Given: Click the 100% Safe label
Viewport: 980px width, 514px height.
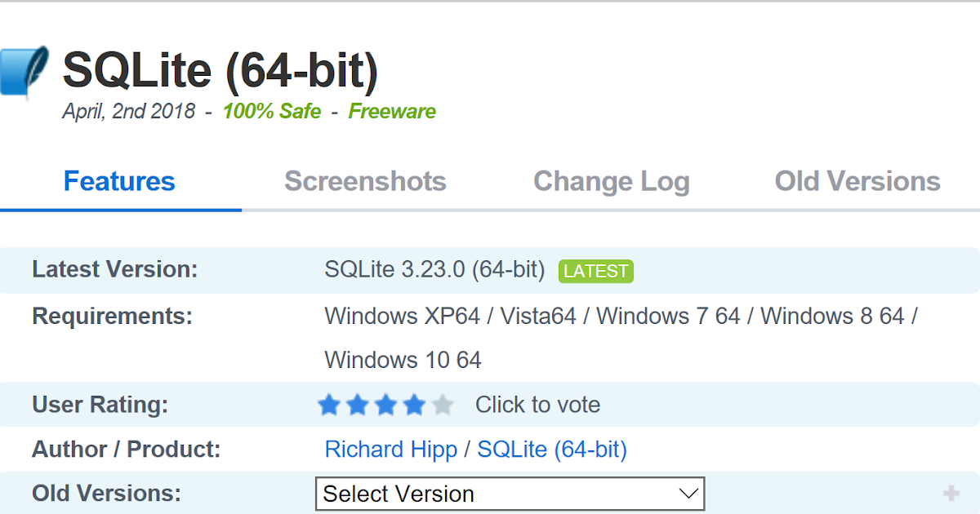Looking at the screenshot, I should (x=271, y=112).
